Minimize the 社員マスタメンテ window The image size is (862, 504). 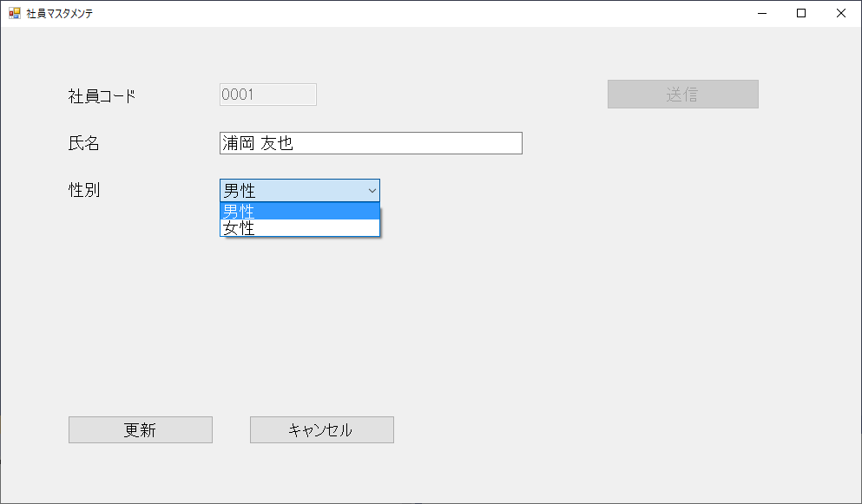(x=760, y=13)
